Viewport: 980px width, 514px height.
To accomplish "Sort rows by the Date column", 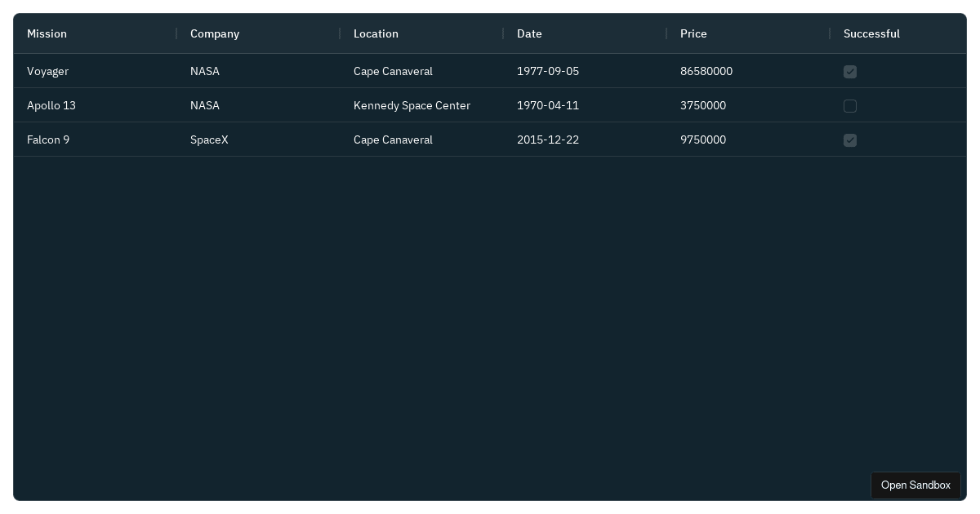I will [x=529, y=33].
